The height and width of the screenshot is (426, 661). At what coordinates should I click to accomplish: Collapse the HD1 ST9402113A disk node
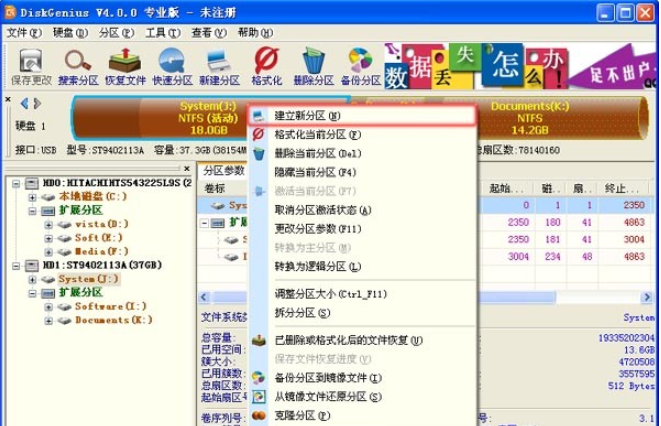[16, 265]
